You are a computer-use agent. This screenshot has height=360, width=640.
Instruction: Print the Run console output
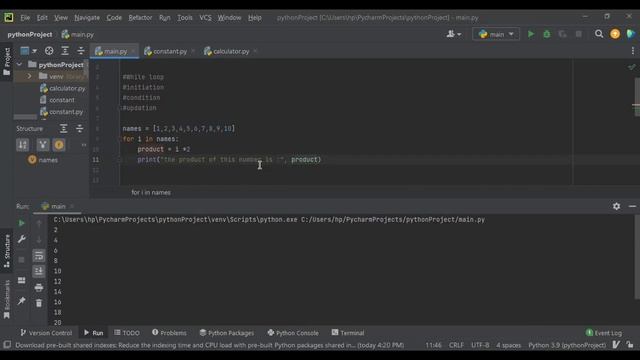coord(39,287)
